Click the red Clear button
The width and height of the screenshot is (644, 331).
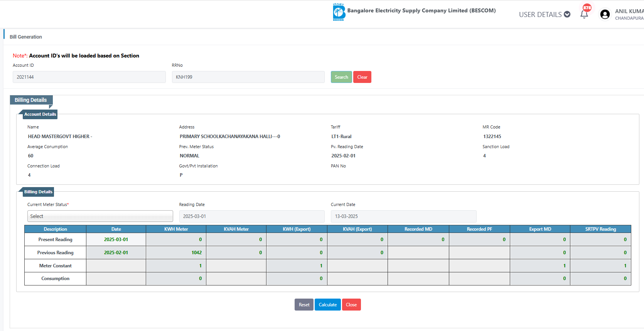point(362,77)
